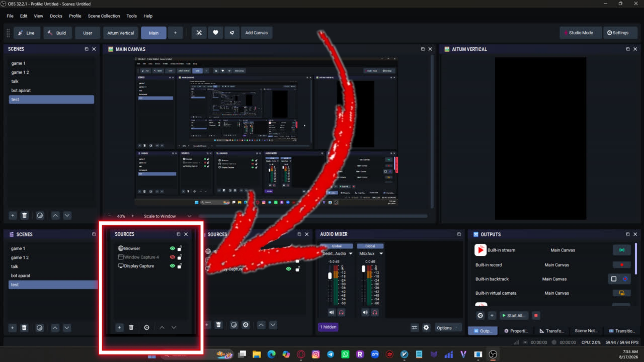The height and width of the screenshot is (362, 644).
Task: Open the Audio Mixer gear settings
Action: (426, 328)
